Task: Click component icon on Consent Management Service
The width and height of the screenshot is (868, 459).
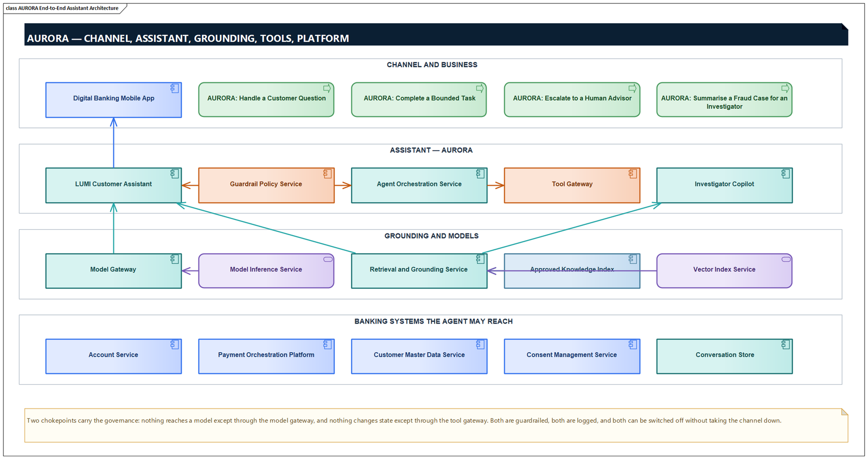Action: [x=633, y=345]
